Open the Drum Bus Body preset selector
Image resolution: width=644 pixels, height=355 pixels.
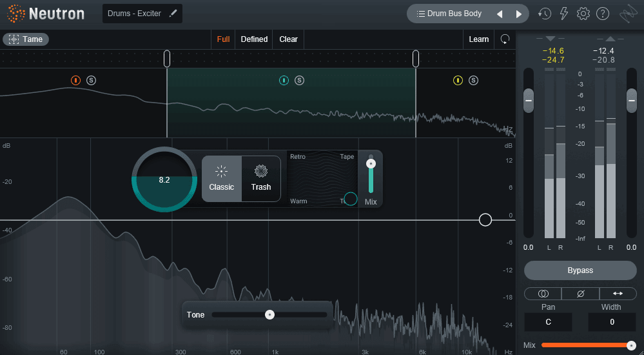454,14
